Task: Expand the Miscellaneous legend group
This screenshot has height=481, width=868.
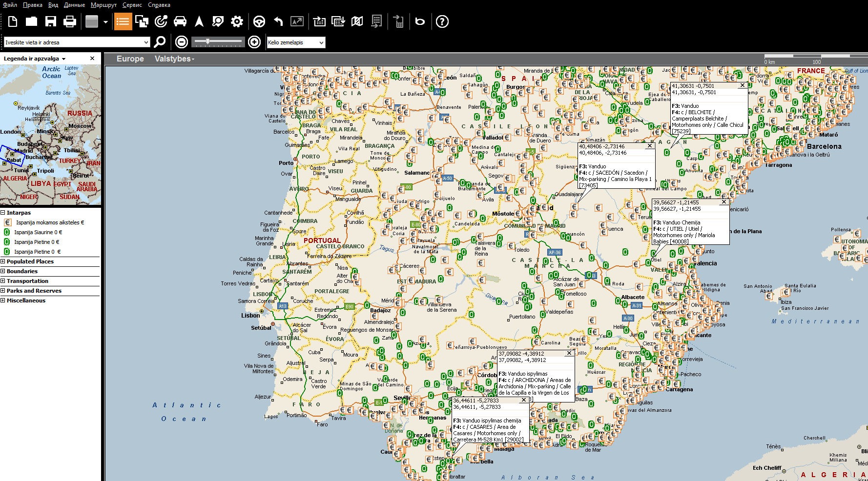Action: pyautogui.click(x=3, y=301)
